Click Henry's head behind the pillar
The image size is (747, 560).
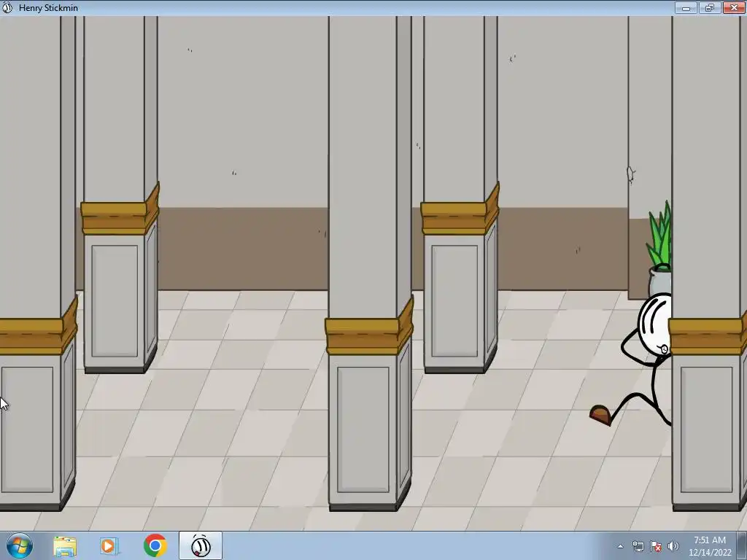(x=655, y=324)
